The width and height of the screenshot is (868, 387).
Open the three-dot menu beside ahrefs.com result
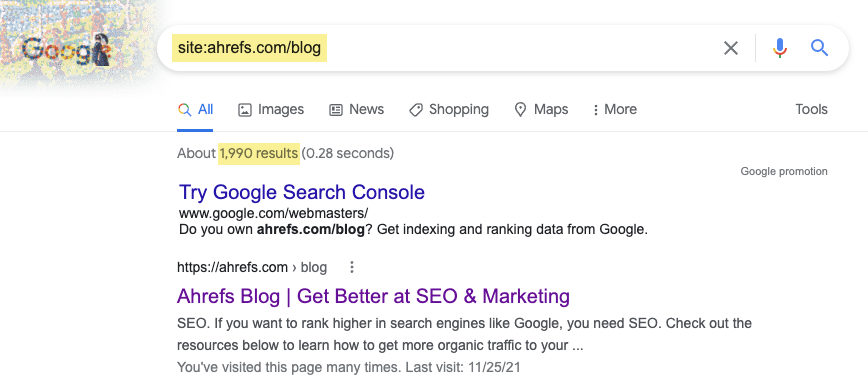tap(352, 268)
